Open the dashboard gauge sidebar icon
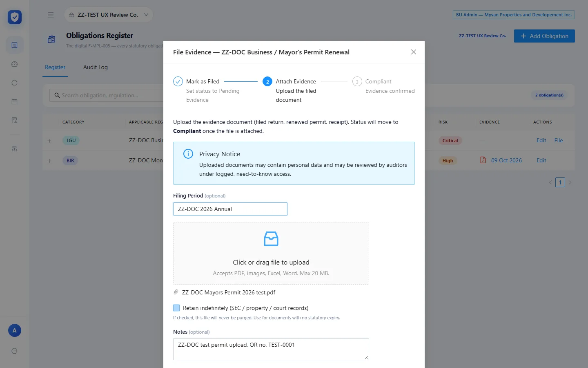The image size is (588, 368). [15, 64]
